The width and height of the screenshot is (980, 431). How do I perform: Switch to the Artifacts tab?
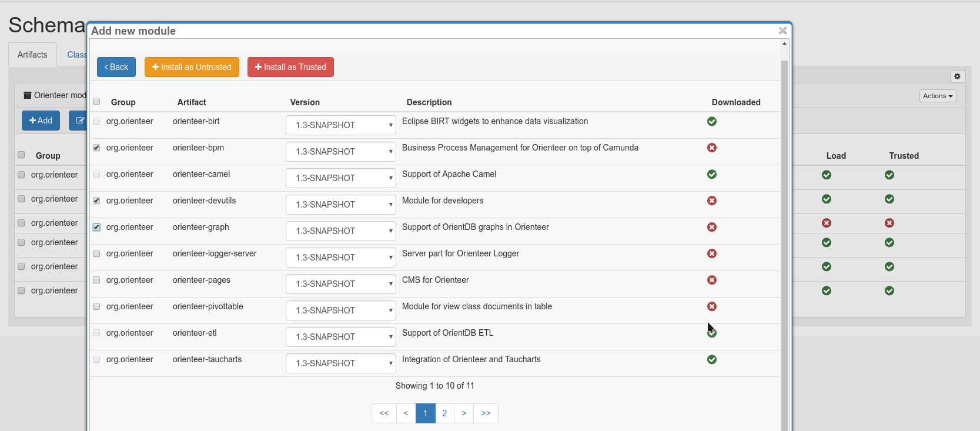32,55
